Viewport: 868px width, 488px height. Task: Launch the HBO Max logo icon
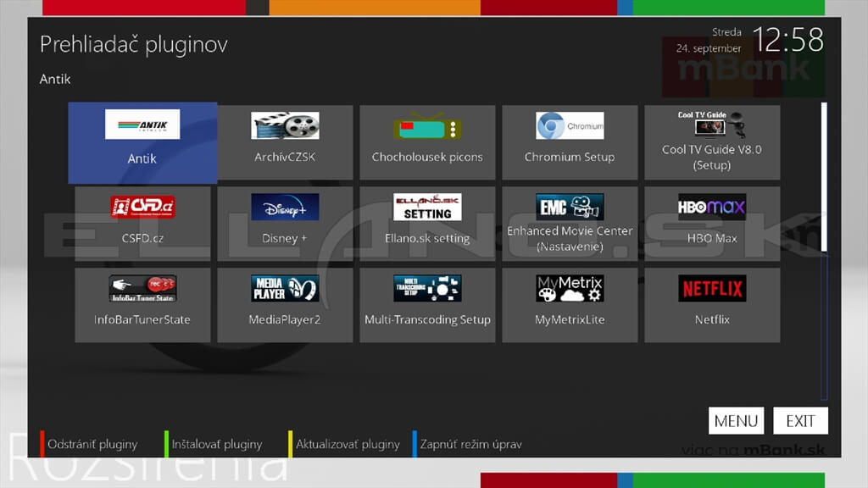(712, 207)
